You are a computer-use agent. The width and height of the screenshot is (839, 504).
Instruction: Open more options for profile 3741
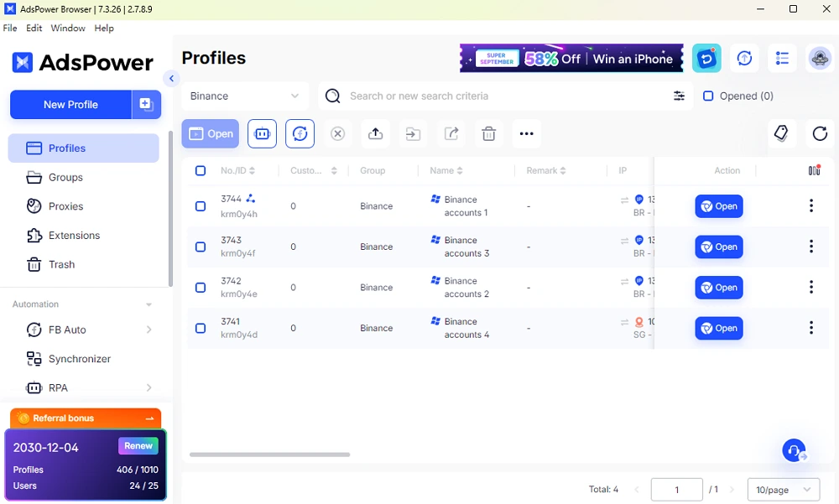tap(811, 328)
